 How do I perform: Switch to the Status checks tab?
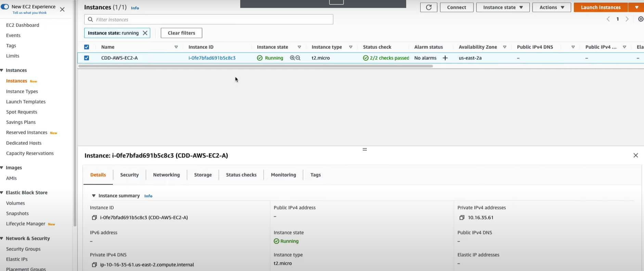pyautogui.click(x=241, y=175)
